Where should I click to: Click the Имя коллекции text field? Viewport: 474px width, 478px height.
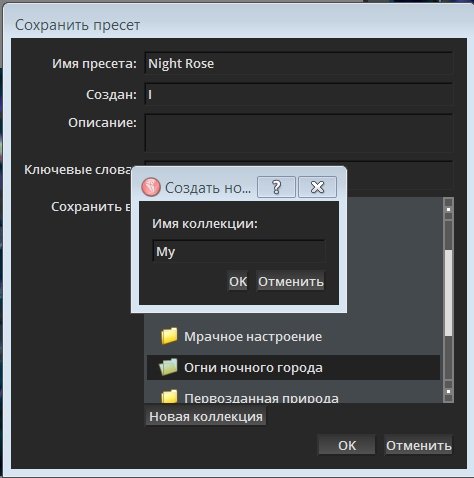(239, 251)
